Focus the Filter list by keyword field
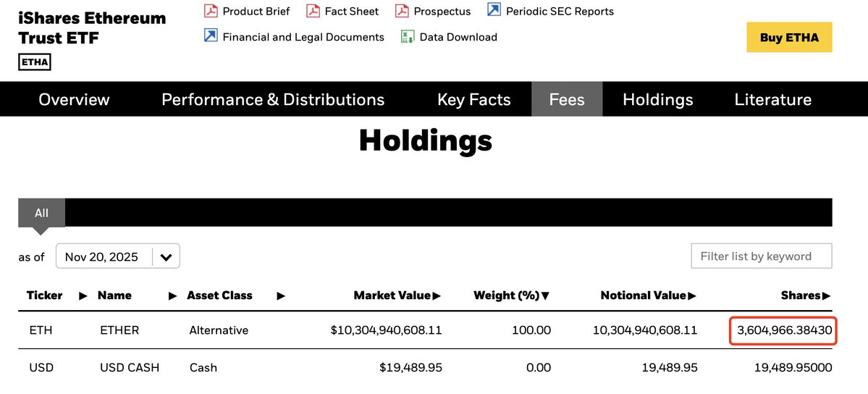This screenshot has width=868, height=394. (x=762, y=256)
